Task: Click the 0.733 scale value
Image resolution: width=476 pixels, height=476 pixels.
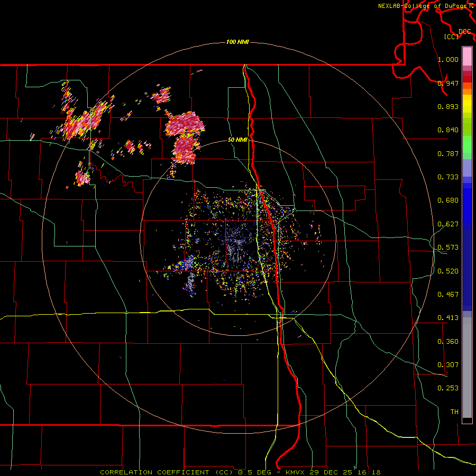Action: pyautogui.click(x=448, y=177)
